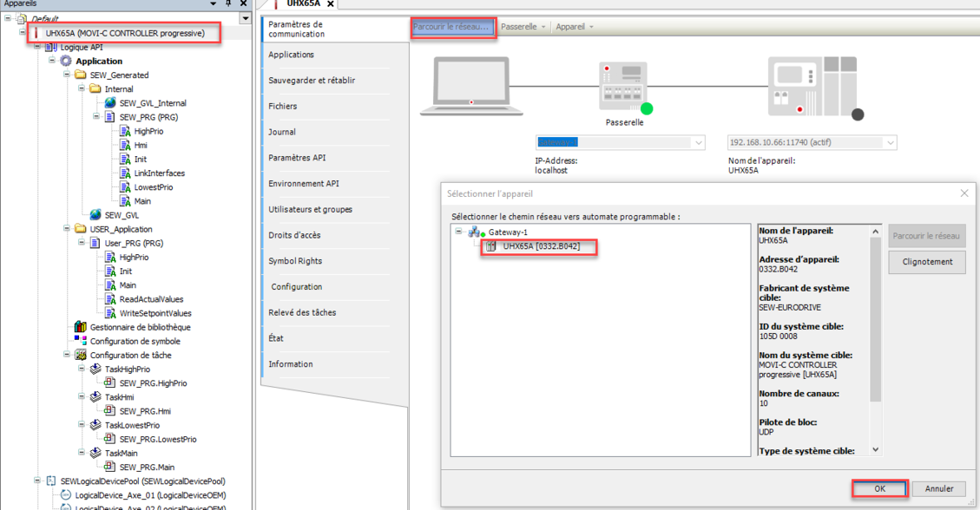This screenshot has width=980, height=510.
Task: Open the device IP address dropdown
Action: [889, 142]
